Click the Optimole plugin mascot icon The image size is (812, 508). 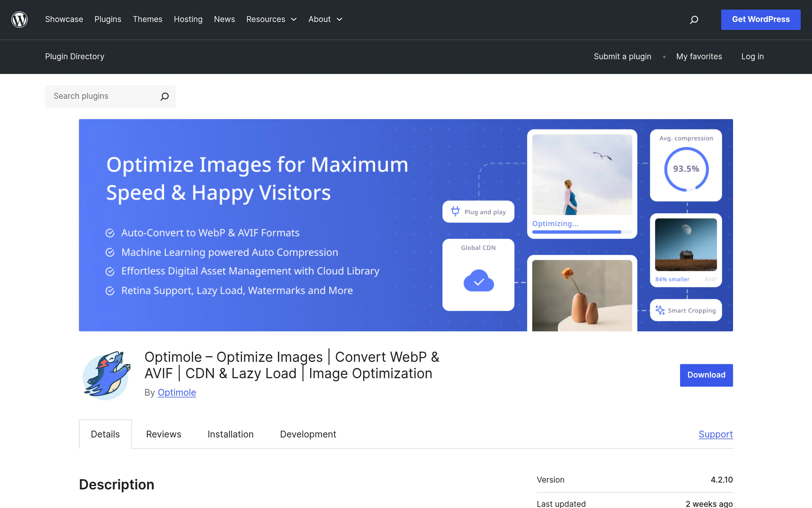pos(107,375)
